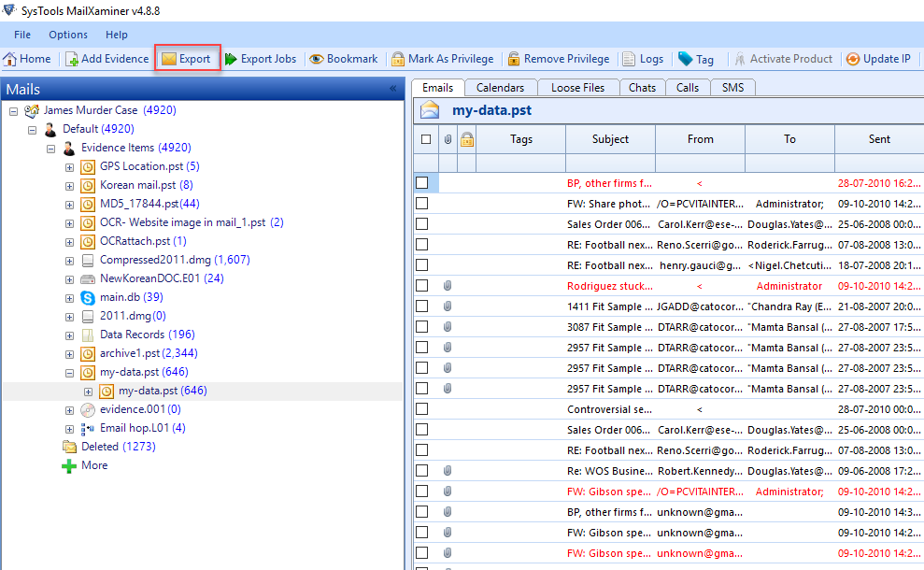Image resolution: width=924 pixels, height=570 pixels.
Task: Sort by the Sent column header
Action: point(879,140)
